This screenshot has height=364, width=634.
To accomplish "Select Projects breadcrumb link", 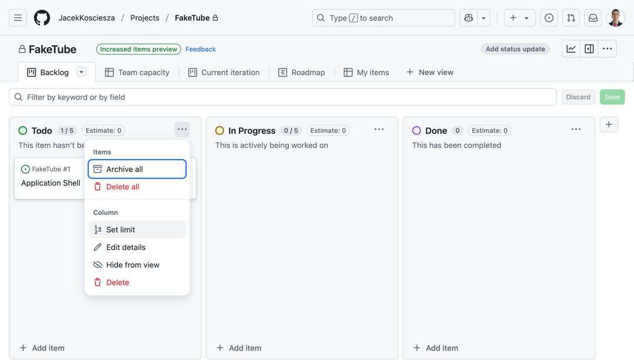I will pos(145,18).
